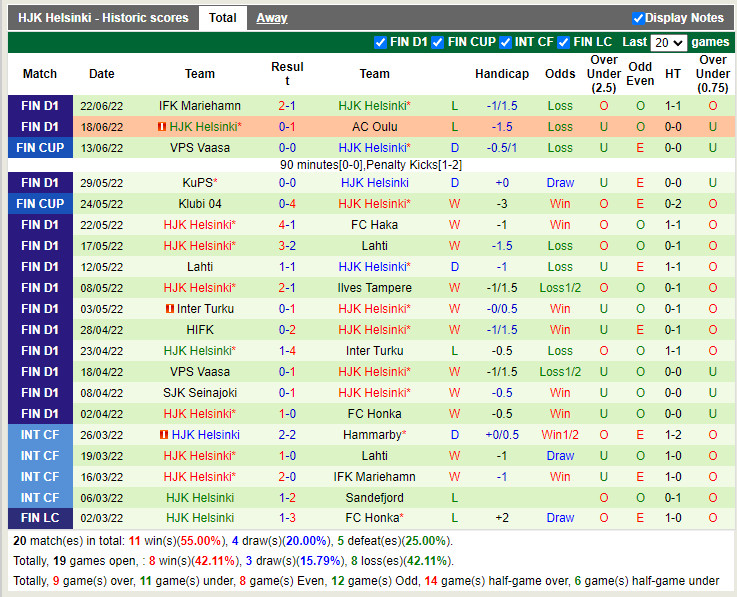Screen dimensions: 737x597
Task: Click the -3 handicap on Klubi 04 row
Action: tap(502, 204)
